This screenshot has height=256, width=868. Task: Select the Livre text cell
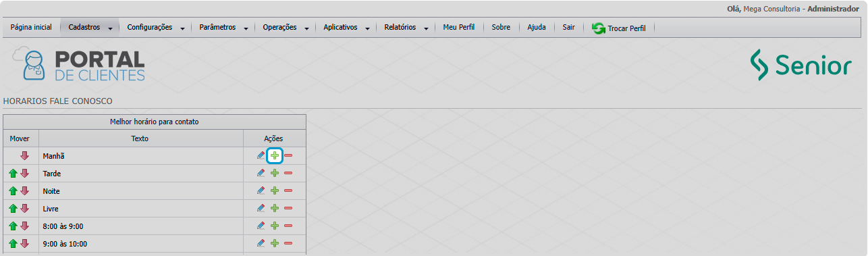point(141,209)
